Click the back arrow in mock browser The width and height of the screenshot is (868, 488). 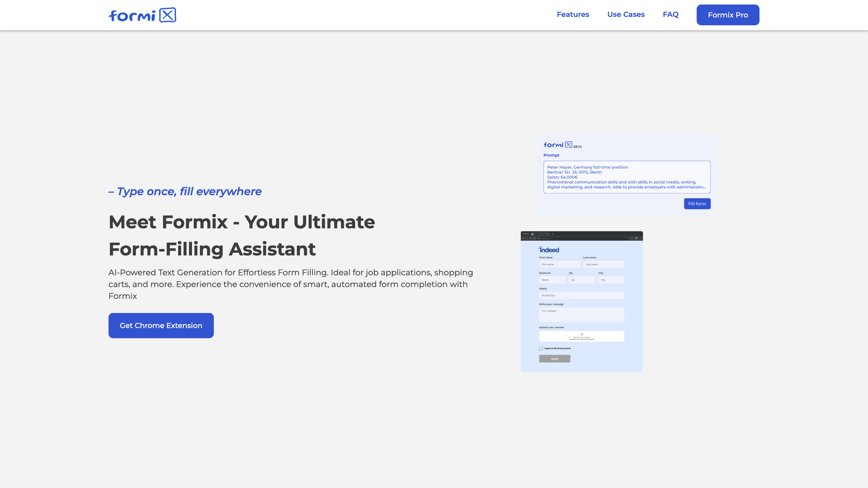click(x=523, y=239)
